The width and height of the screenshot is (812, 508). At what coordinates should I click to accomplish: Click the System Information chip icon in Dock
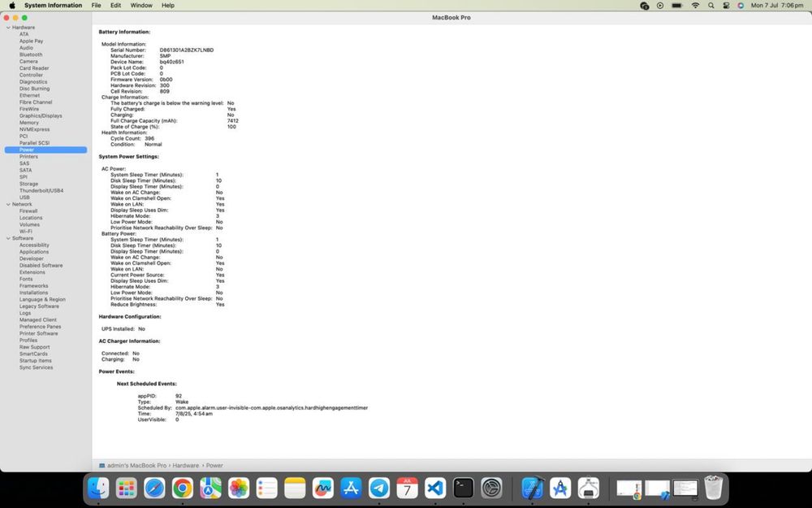(588, 488)
